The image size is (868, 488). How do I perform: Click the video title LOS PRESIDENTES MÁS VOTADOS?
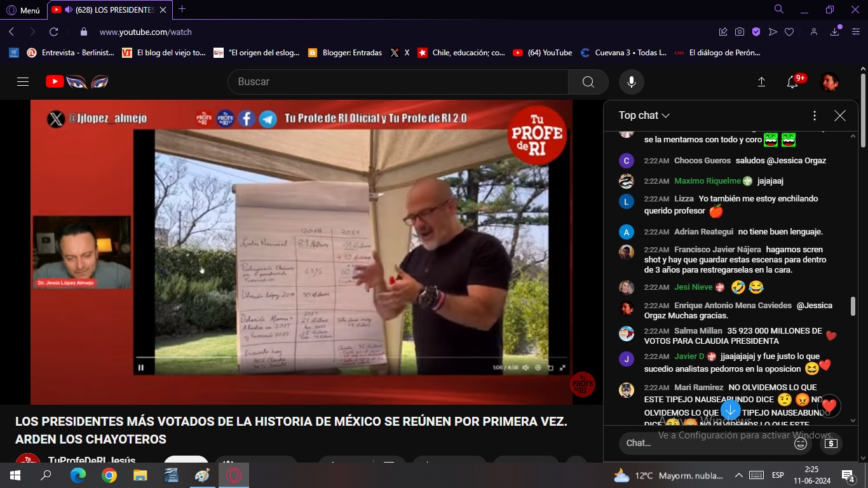coord(292,431)
